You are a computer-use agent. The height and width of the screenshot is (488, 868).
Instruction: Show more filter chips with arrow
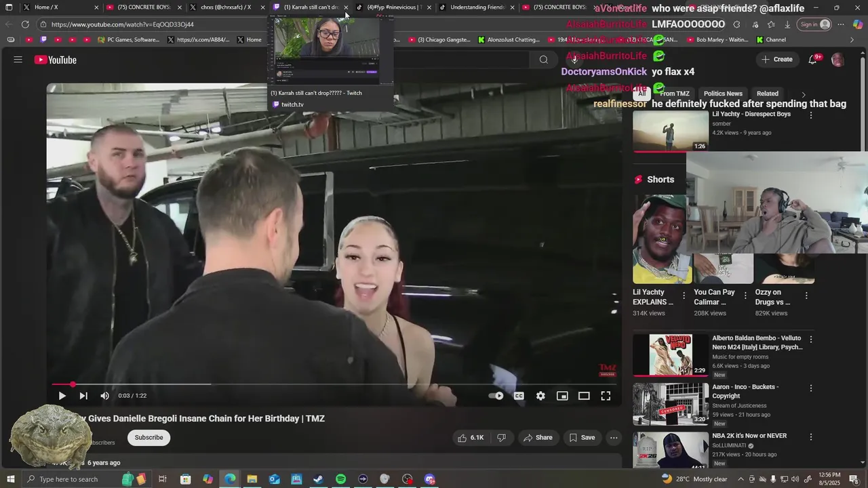pyautogui.click(x=804, y=94)
